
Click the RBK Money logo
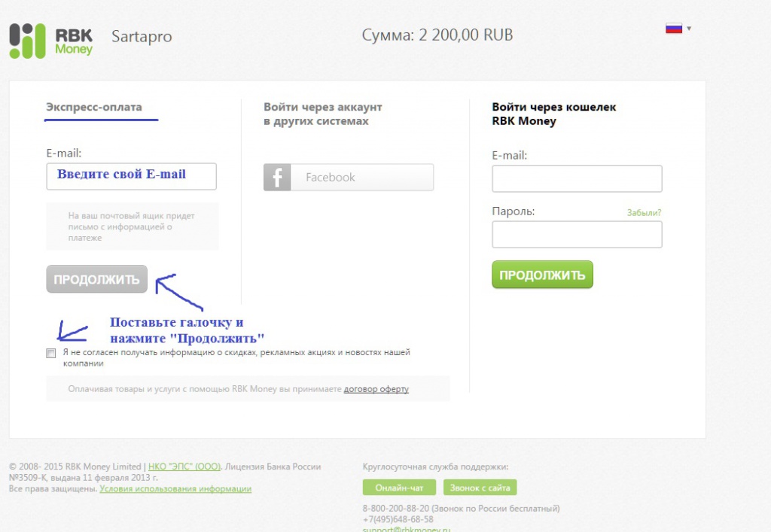[51, 41]
